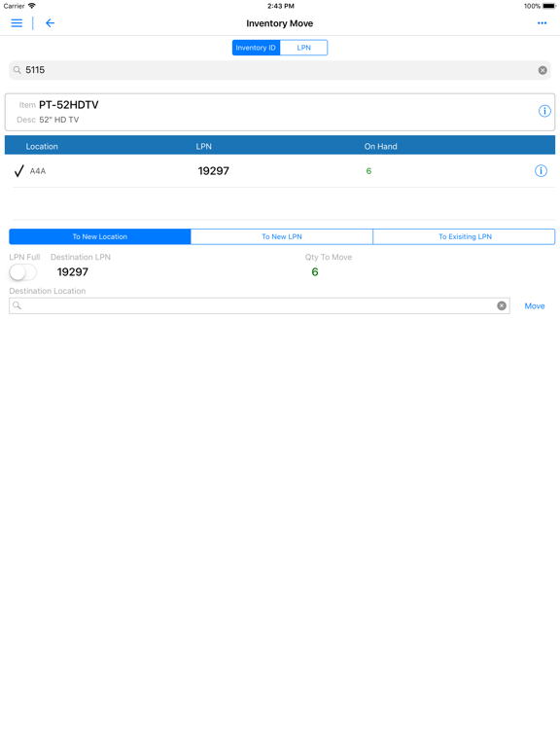Switch to LPN search segment
This screenshot has width=560, height=747.
click(x=303, y=48)
